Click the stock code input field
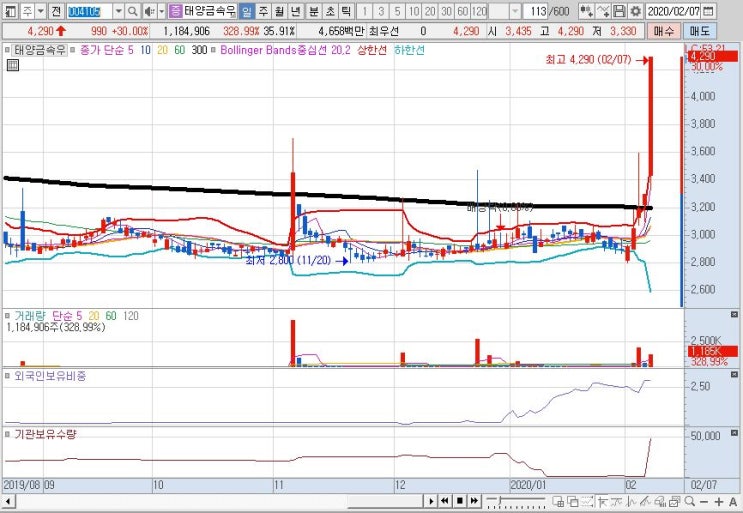The width and height of the screenshot is (743, 513). click(89, 11)
